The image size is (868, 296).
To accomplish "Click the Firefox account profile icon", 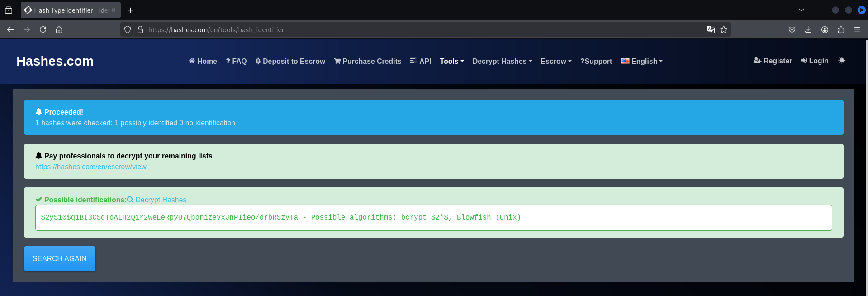I will point(825,29).
